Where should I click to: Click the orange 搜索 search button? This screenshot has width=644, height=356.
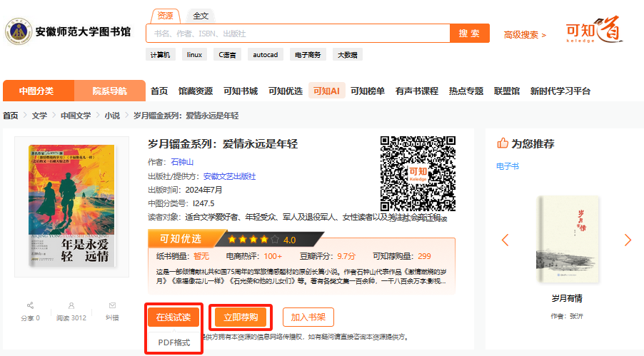coord(469,34)
